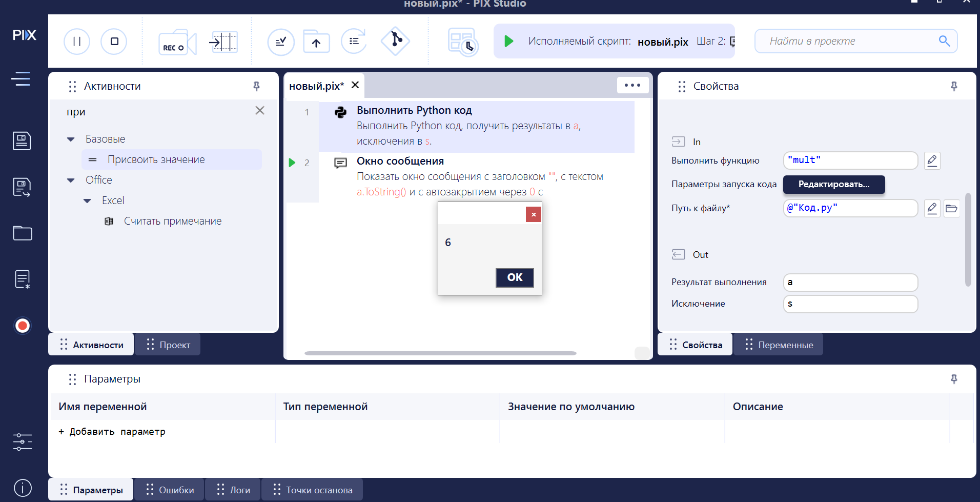Pin the Активности panel
This screenshot has width=980, height=502.
257,86
